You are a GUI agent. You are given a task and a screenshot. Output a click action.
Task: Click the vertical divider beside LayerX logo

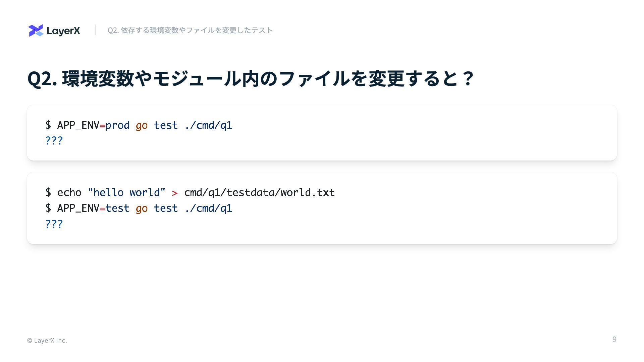95,30
